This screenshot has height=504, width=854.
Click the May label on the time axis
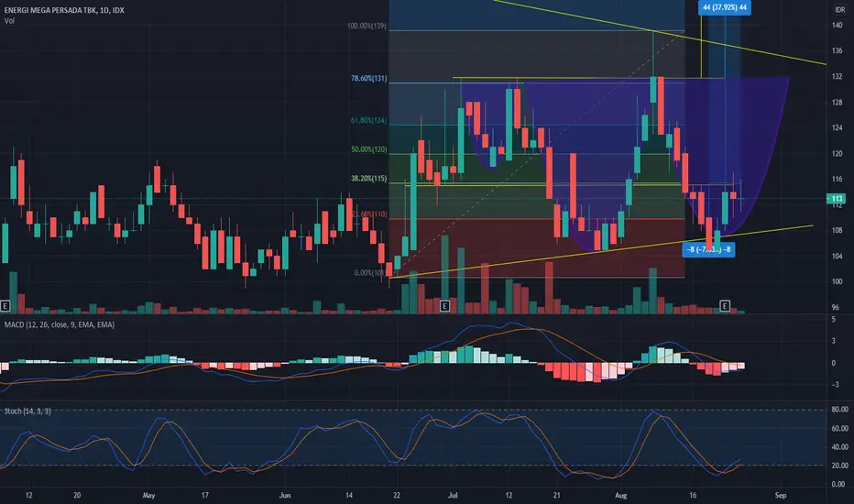point(148,496)
